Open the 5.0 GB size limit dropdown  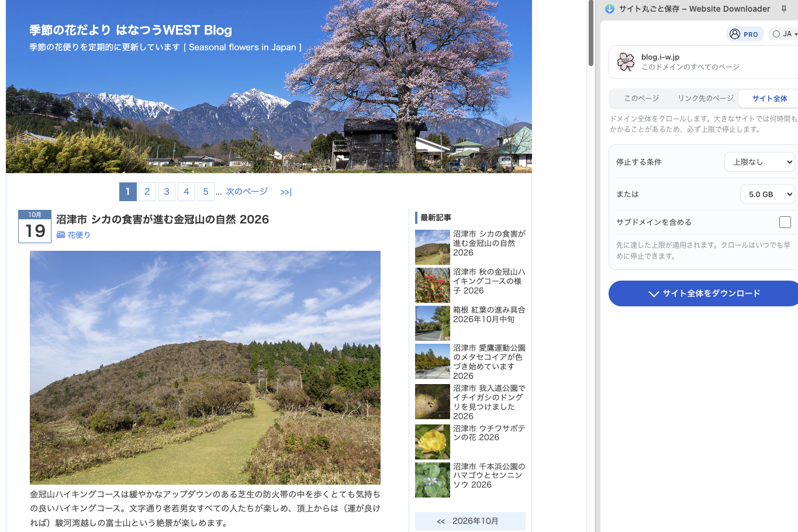(768, 194)
